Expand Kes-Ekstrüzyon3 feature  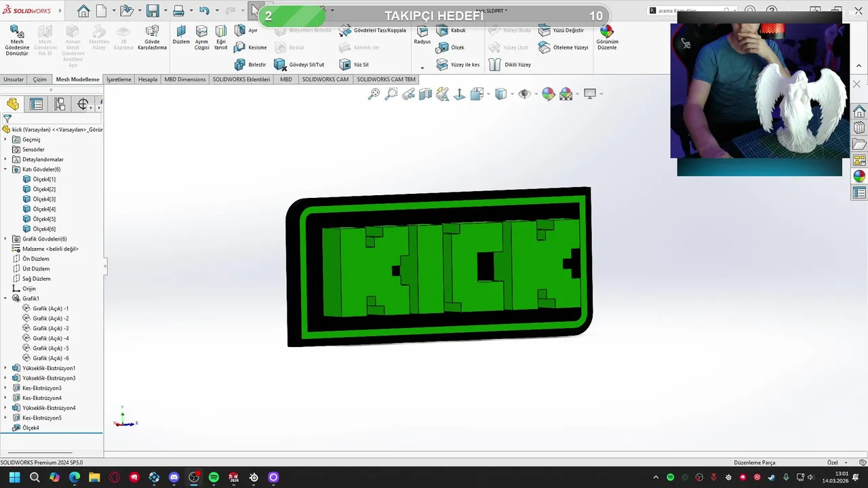coord(5,388)
